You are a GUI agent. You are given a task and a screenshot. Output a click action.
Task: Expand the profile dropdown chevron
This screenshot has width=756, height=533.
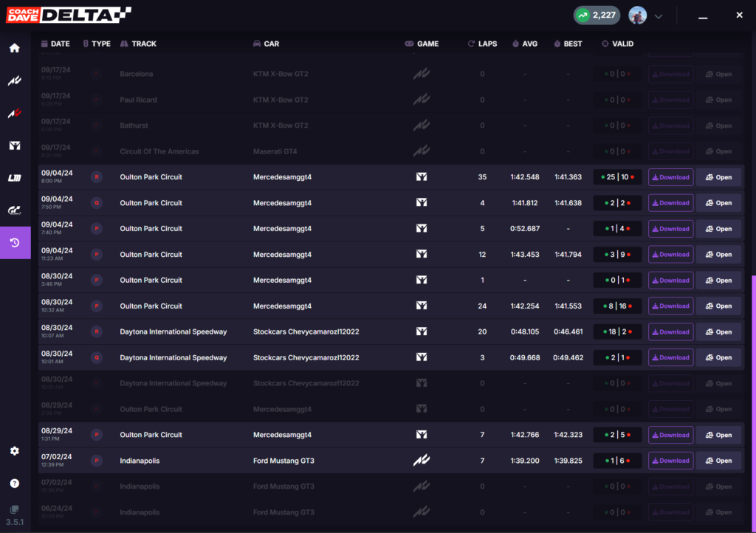658,16
